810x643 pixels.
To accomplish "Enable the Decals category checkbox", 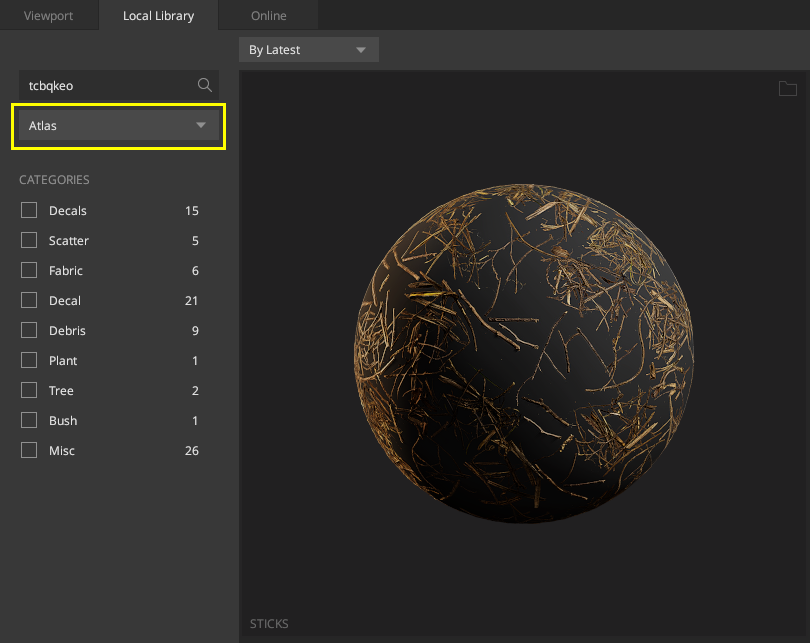I will [29, 210].
